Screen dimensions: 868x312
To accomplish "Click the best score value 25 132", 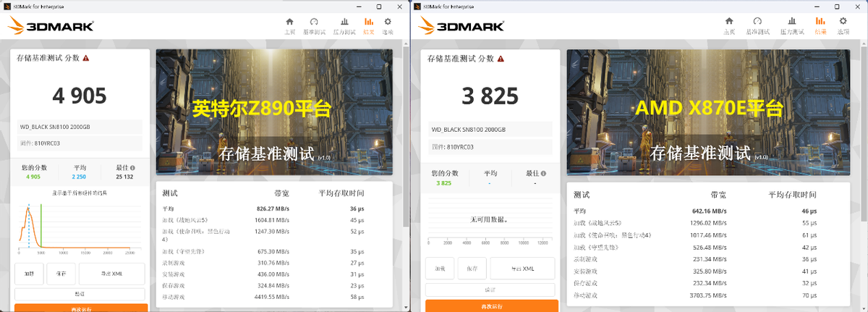I will [124, 177].
